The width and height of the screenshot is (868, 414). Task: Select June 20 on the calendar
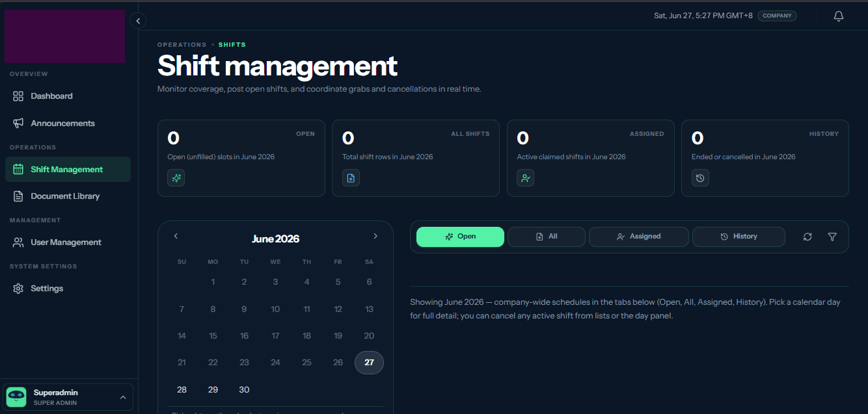(x=369, y=336)
